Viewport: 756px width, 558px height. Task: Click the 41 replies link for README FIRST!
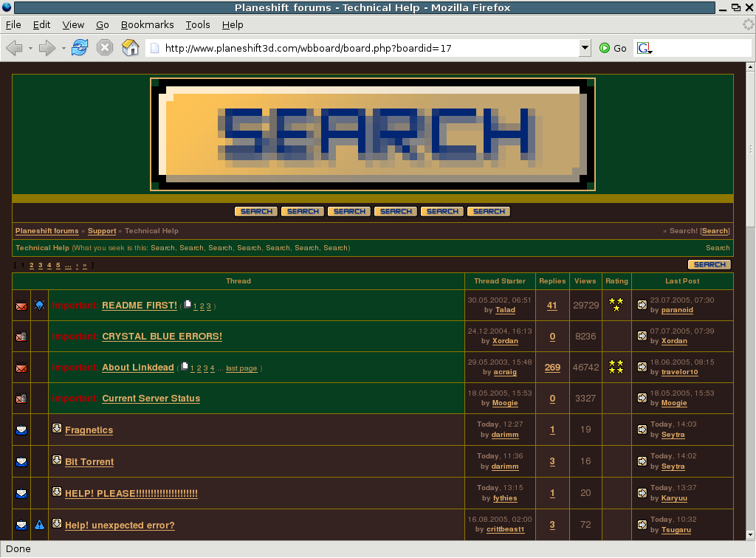552,306
